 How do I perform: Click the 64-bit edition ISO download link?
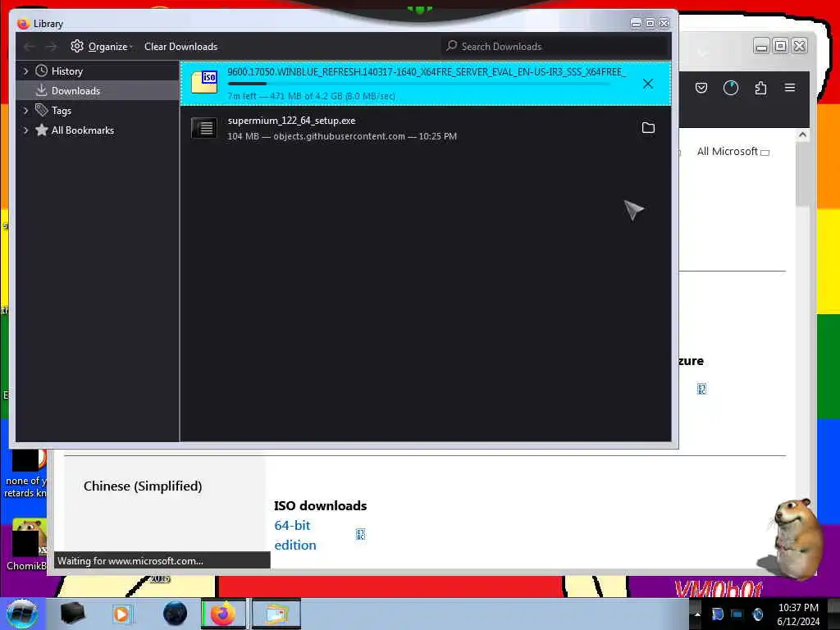point(295,535)
